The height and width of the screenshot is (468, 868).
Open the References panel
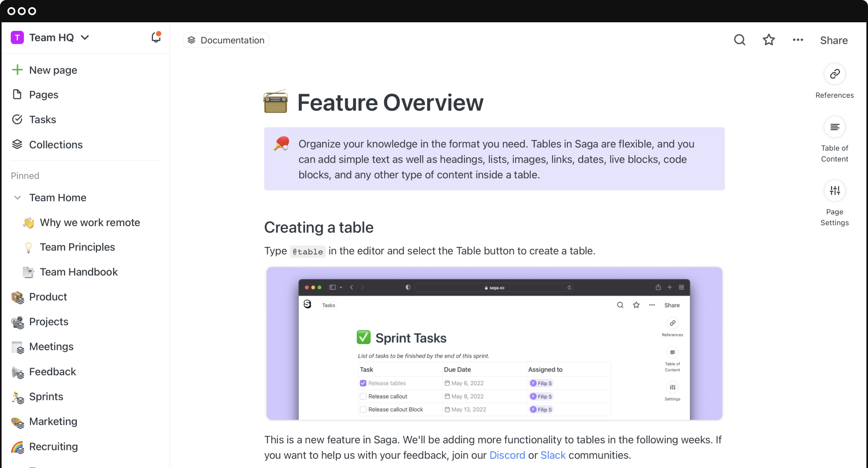tap(835, 74)
